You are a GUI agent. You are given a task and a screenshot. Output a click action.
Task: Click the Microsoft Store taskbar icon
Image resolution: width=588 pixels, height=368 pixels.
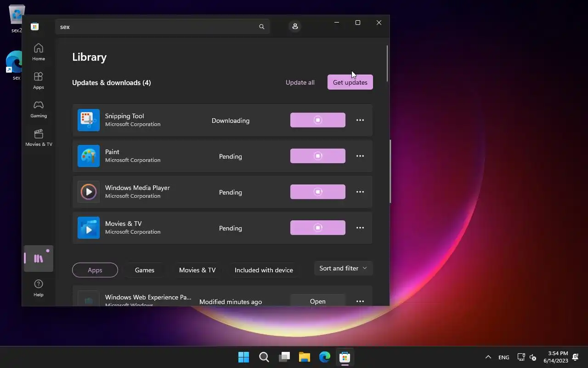345,357
